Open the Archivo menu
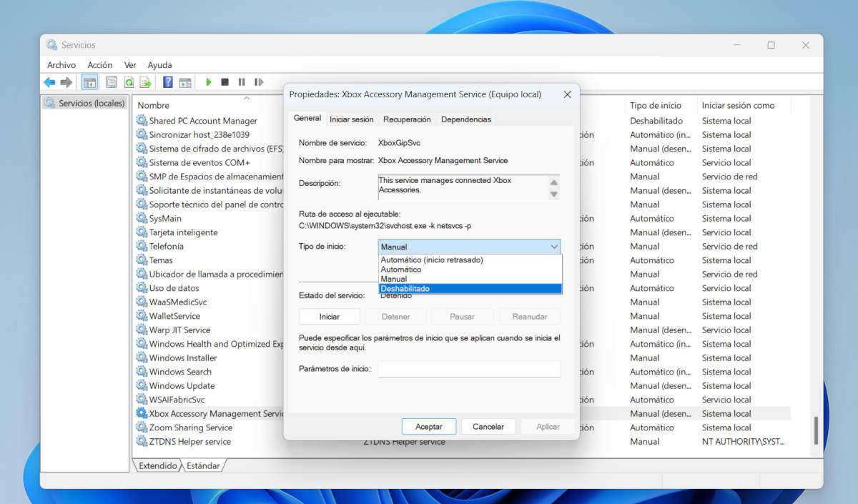The image size is (858, 504). pyautogui.click(x=61, y=65)
